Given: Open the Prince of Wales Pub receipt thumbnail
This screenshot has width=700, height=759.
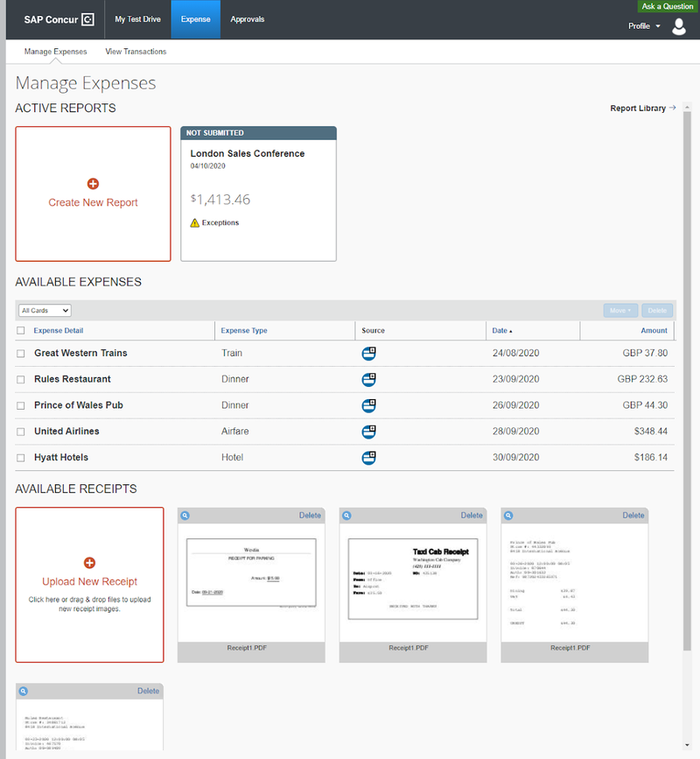Looking at the screenshot, I should [x=575, y=582].
